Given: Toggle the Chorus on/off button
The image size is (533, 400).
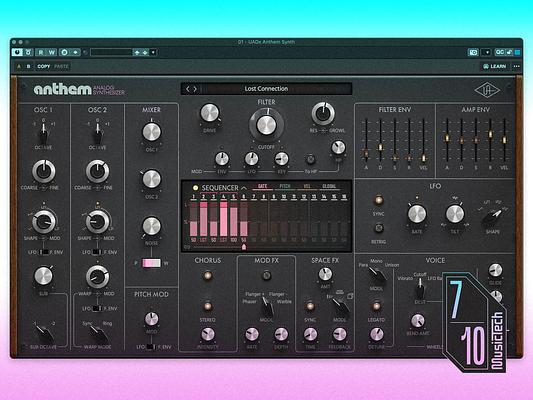Looking at the screenshot, I should coord(207,275).
